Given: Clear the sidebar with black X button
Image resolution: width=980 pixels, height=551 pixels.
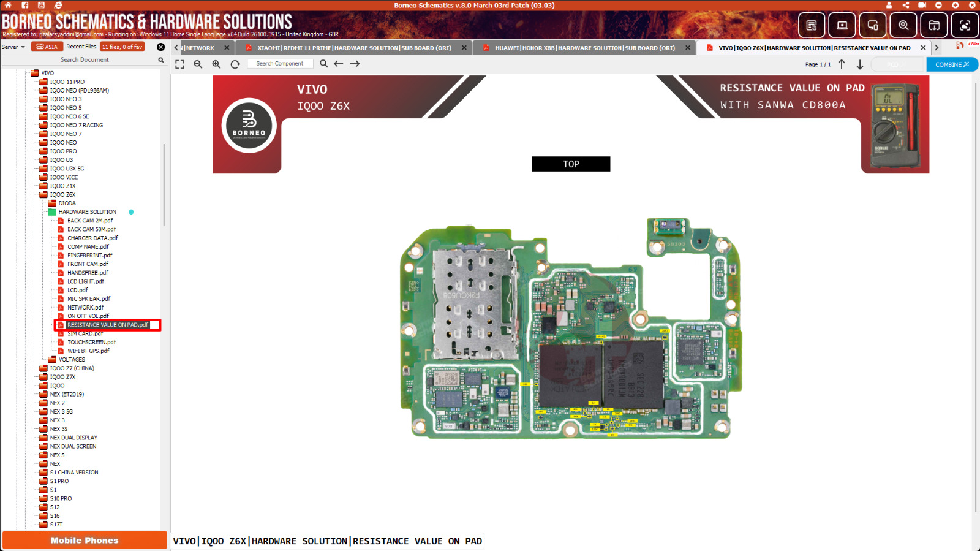Looking at the screenshot, I should [x=161, y=47].
